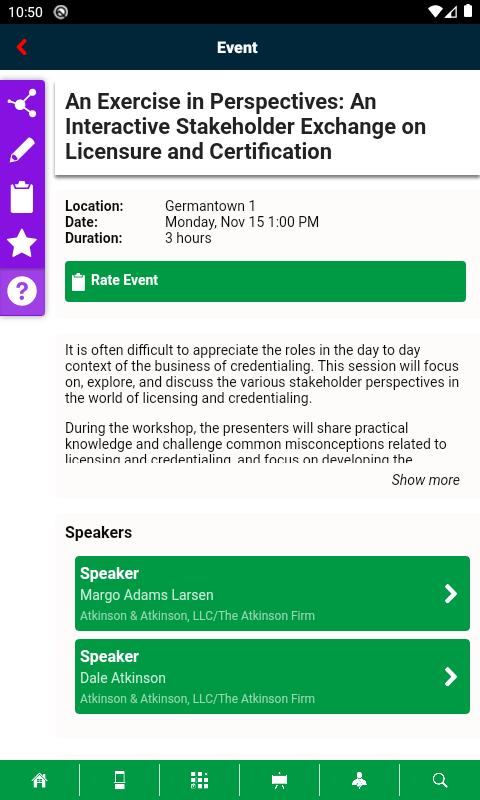Select Dale Atkinson speaker entry
Viewport: 480px width, 800px height.
pyautogui.click(x=272, y=677)
